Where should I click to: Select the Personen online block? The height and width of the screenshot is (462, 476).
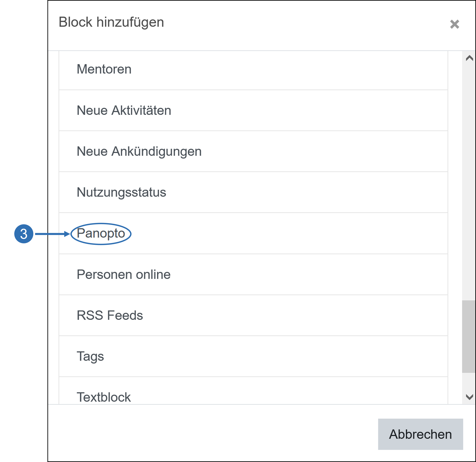253,275
